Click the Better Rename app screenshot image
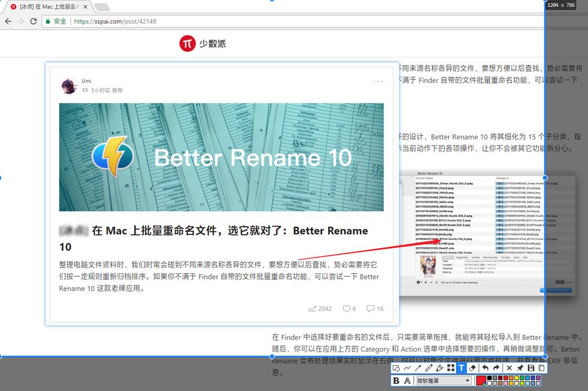 point(487,234)
